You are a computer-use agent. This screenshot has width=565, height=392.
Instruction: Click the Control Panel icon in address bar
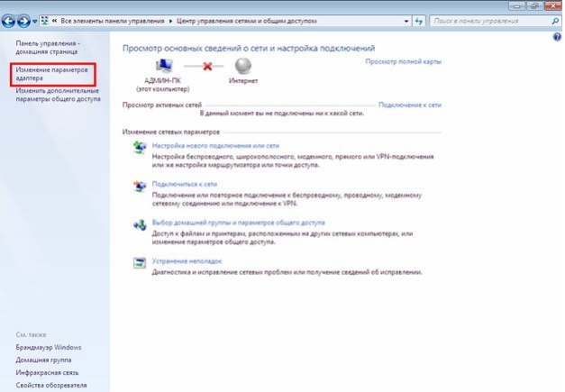[45, 21]
